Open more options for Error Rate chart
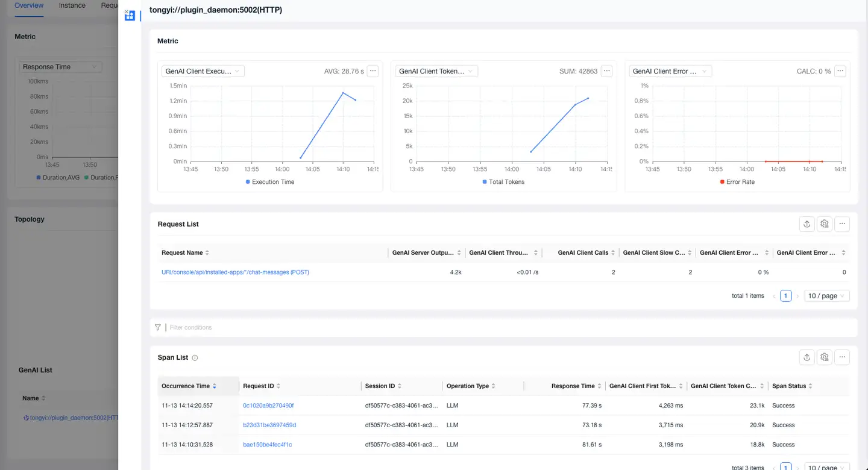This screenshot has height=470, width=868. pos(840,71)
